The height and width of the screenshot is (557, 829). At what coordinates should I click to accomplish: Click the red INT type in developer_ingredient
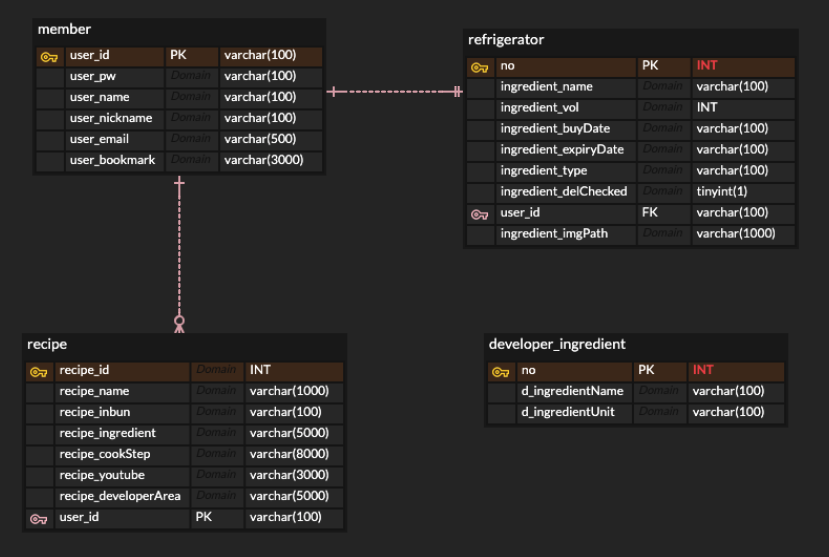(x=703, y=370)
